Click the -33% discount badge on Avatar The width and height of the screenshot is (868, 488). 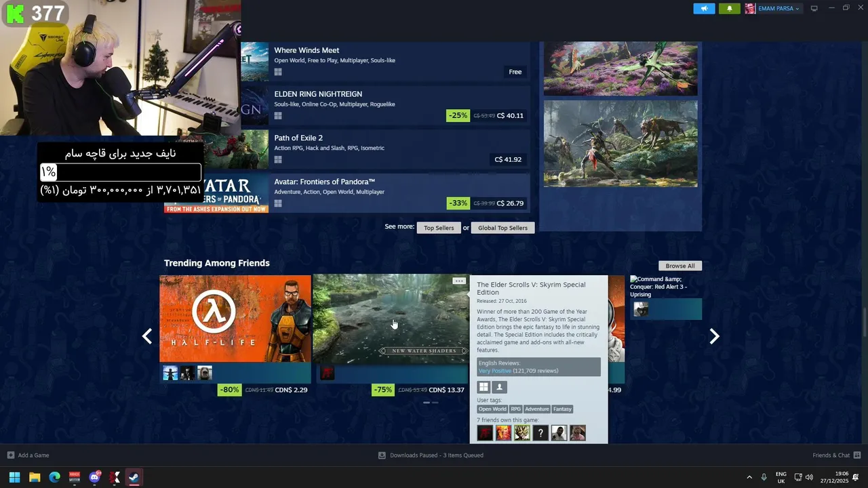pos(458,203)
